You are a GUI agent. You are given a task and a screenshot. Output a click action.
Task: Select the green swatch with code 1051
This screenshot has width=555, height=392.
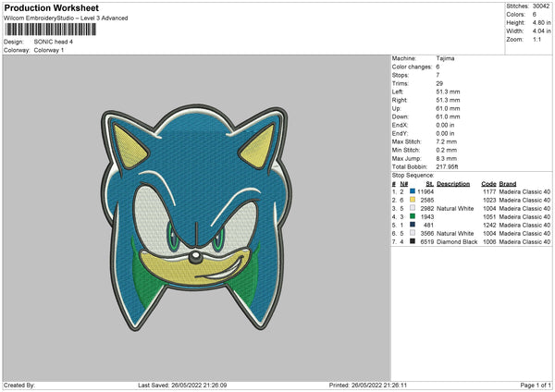[413, 215]
